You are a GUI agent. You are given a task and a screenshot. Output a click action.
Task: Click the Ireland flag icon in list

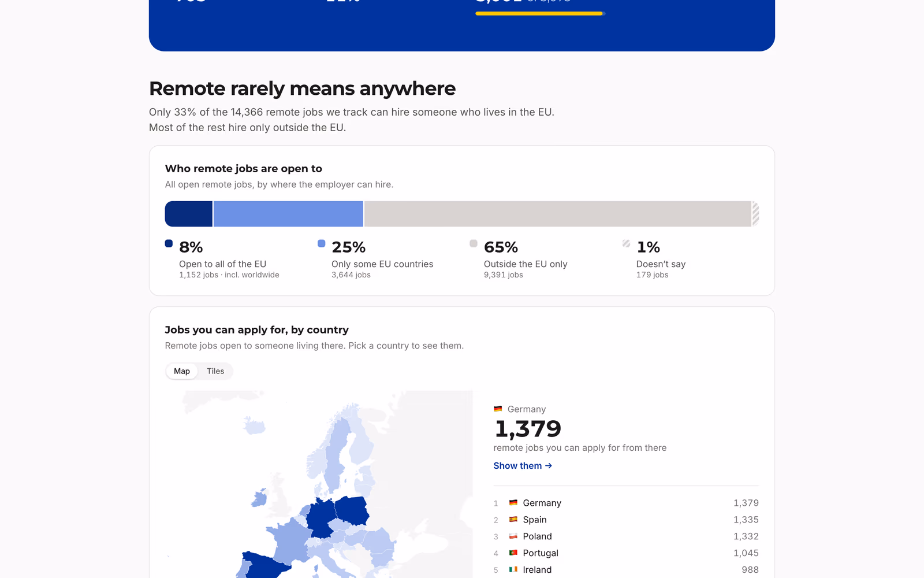pyautogui.click(x=513, y=570)
